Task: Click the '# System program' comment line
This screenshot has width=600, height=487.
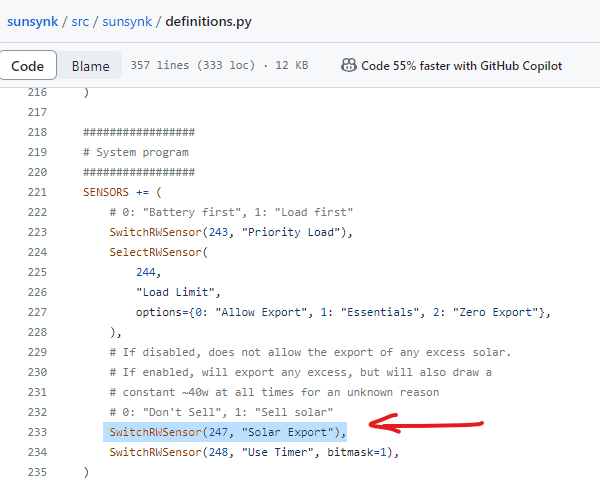Action: pos(136,152)
